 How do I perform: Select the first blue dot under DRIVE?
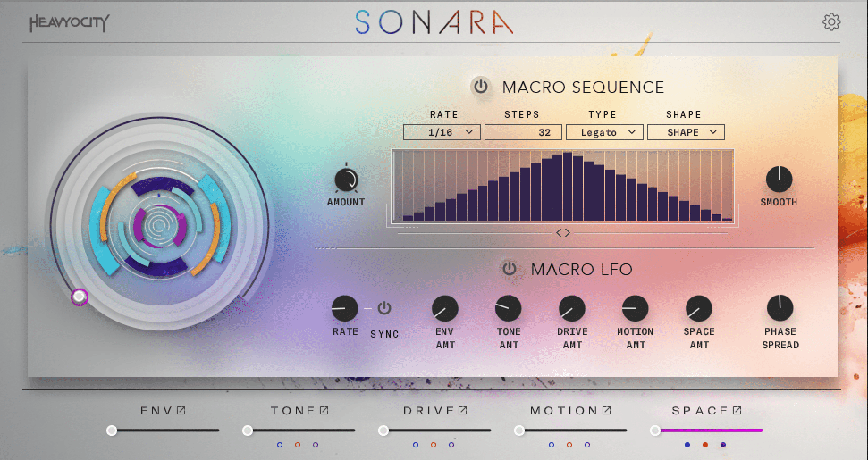coord(416,445)
